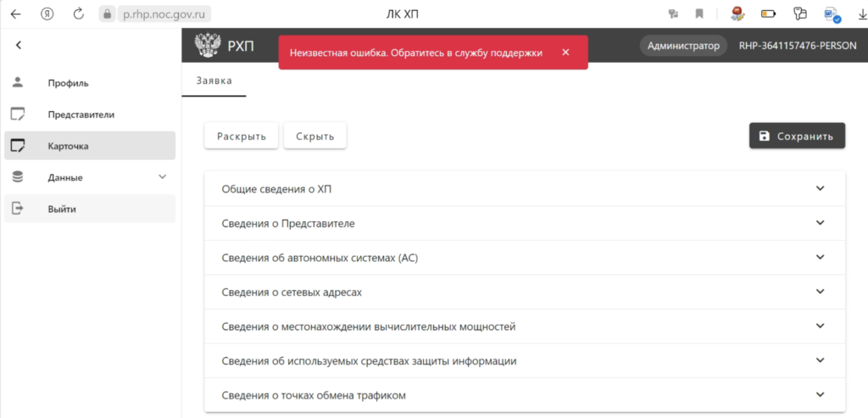Click the Выйти logout icon
Screen dimensions: 868x418
[x=18, y=209]
